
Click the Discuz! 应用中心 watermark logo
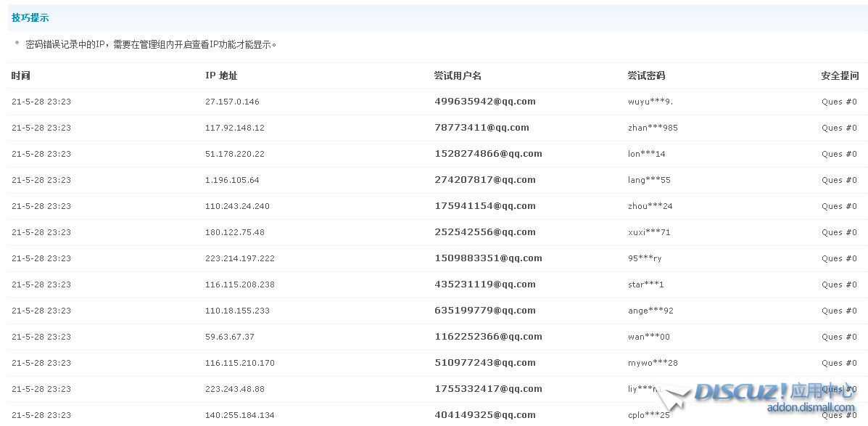point(772,393)
